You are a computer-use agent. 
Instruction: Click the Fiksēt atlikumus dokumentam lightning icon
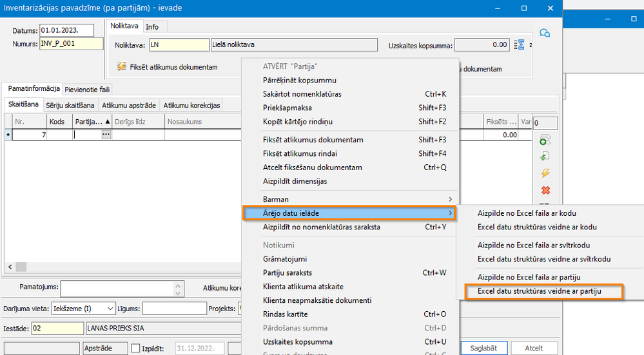121,66
